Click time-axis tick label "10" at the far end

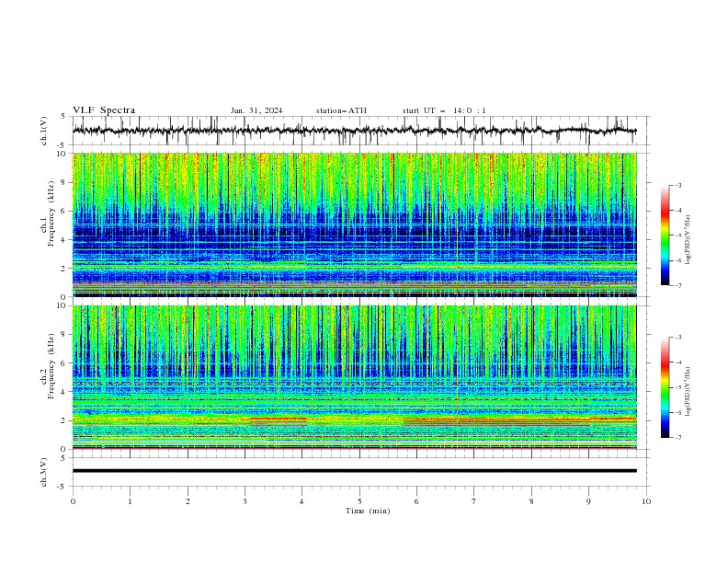pyautogui.click(x=646, y=501)
